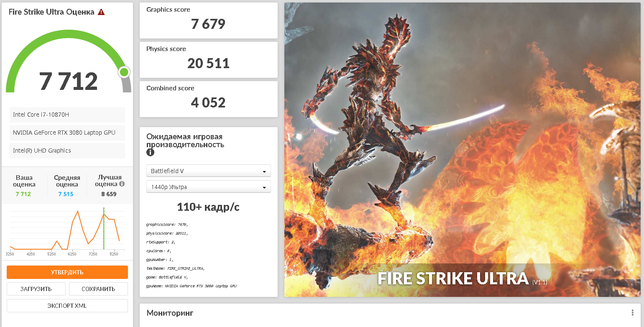Open the Мониторинг three-dots menu
Viewport: 644px width, 327px height.
click(633, 313)
